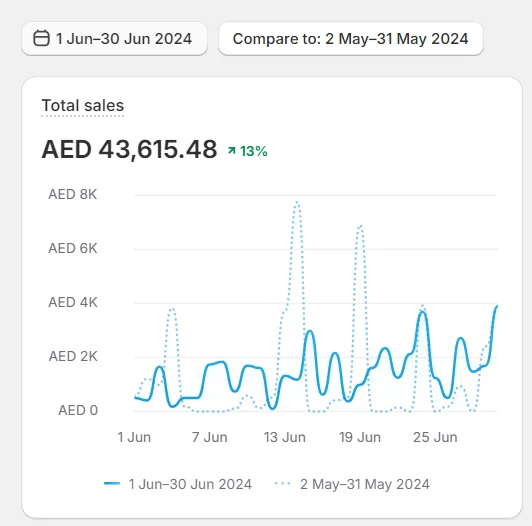The height and width of the screenshot is (526, 532).
Task: Click the 1 Jun x-axis label
Action: [x=134, y=437]
